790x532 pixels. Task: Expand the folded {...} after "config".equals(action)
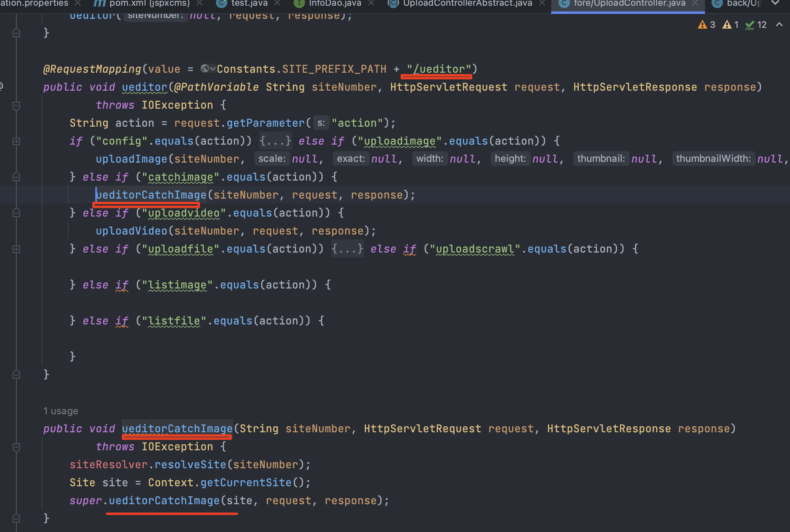pos(275,141)
